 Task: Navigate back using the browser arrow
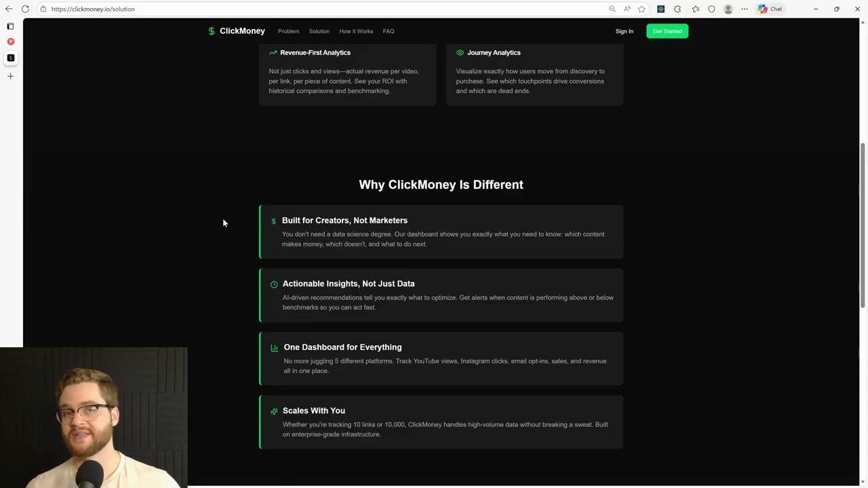pos(9,9)
